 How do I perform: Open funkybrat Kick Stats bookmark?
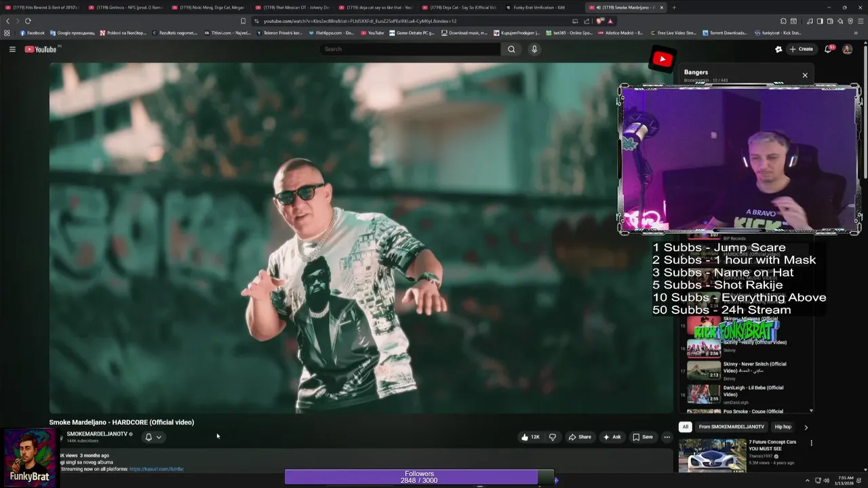(778, 33)
